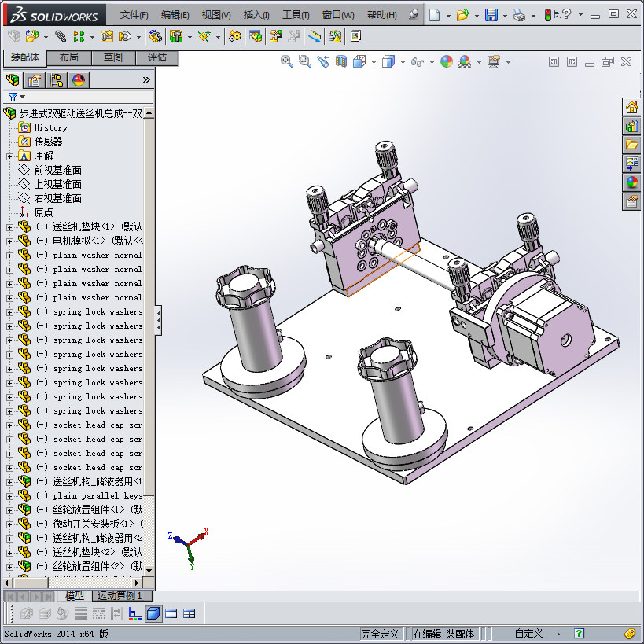The image size is (644, 644).
Task: Open the 文件(F) menu
Action: point(134,15)
